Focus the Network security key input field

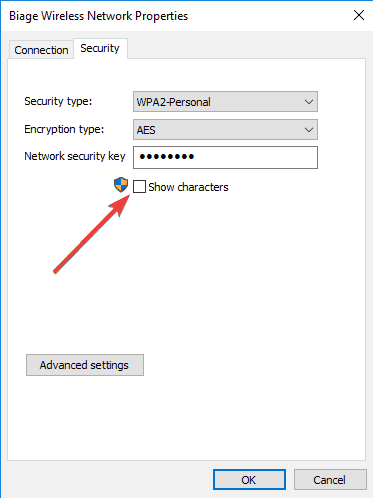tap(225, 157)
